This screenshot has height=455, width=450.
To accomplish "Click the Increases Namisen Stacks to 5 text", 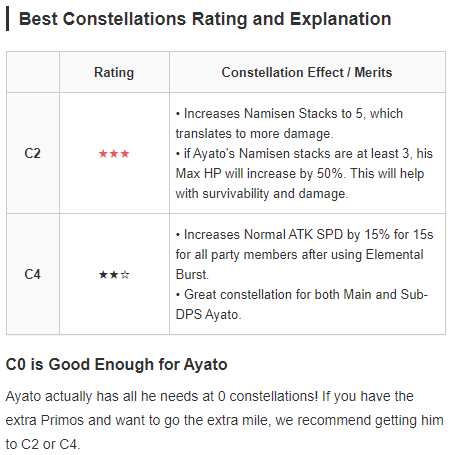I will coord(269,114).
